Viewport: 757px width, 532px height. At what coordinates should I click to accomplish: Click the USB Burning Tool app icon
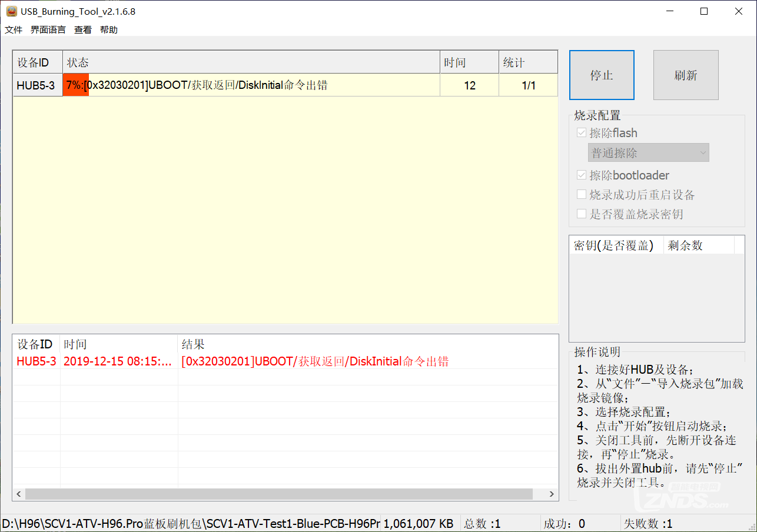(x=11, y=11)
